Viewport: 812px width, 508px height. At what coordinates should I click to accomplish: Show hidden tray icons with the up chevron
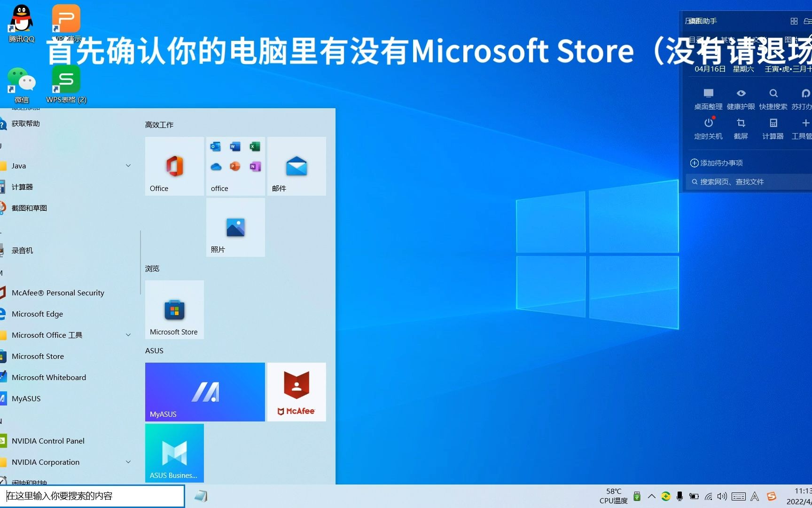tap(652, 496)
